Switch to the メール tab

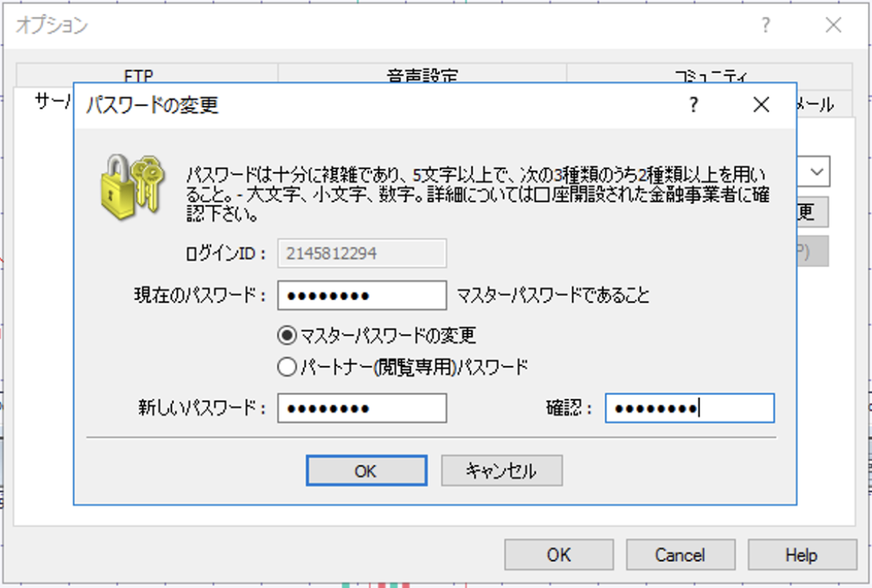(x=824, y=104)
